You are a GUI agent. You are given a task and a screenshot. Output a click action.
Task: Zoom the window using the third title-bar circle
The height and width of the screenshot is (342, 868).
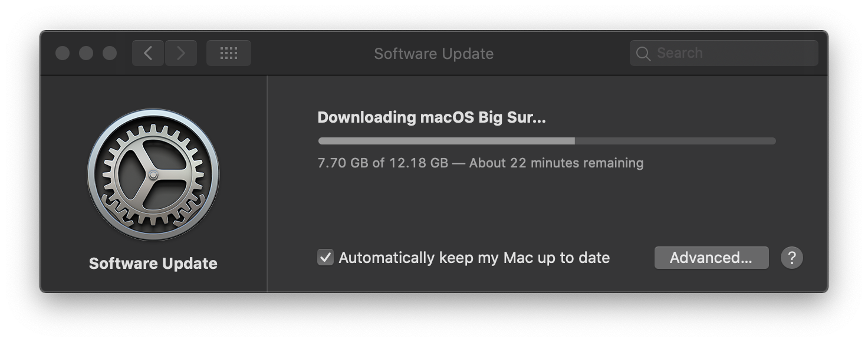(110, 53)
